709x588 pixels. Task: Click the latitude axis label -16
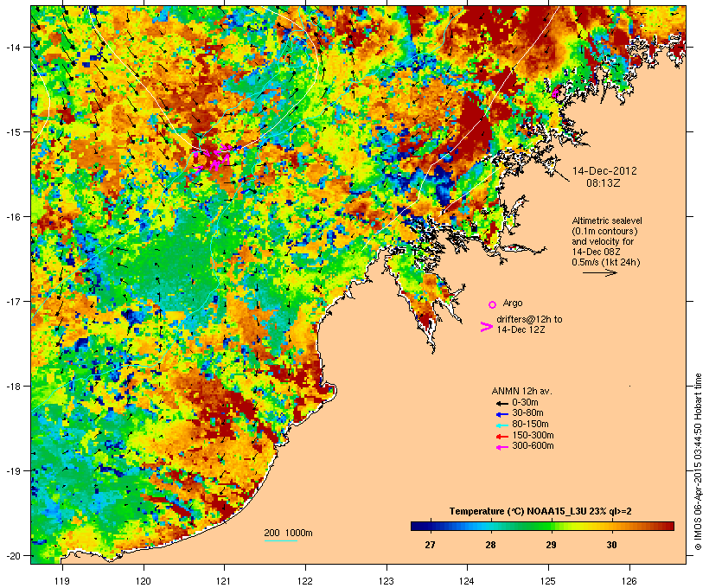12,217
